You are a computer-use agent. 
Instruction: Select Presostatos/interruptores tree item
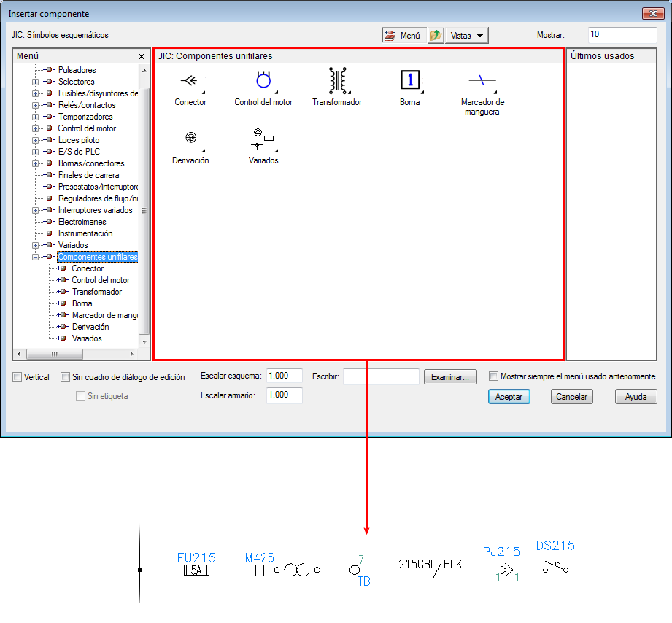(99, 187)
